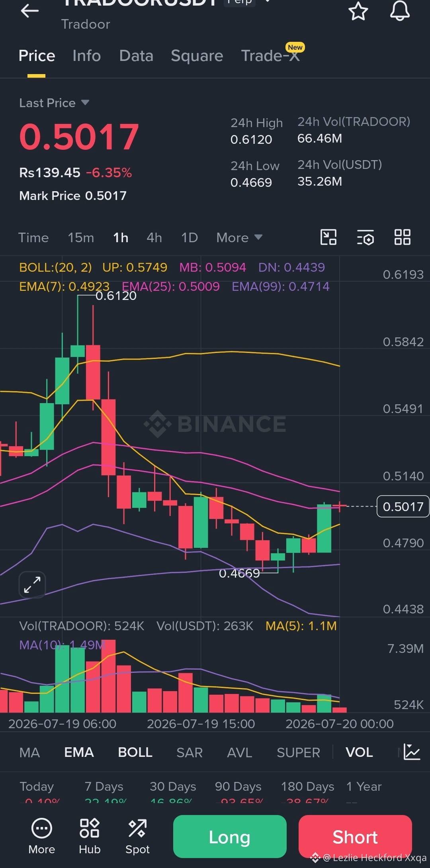430x868 pixels.
Task: Tap the MA(5): 1.1M volume legend
Action: (x=301, y=626)
